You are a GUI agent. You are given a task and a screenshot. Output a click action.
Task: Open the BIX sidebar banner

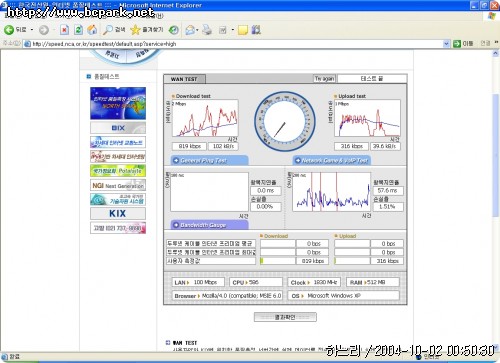coord(118,128)
